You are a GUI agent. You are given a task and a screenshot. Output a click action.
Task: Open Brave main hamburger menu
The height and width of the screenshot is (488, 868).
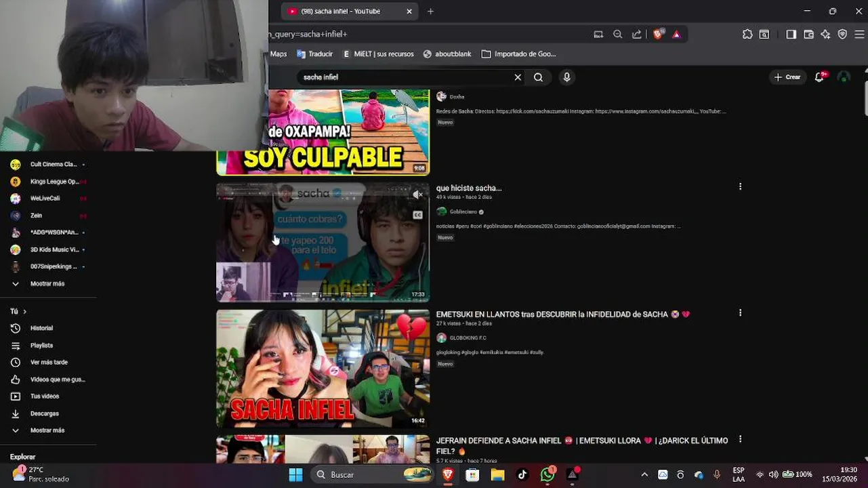point(860,34)
